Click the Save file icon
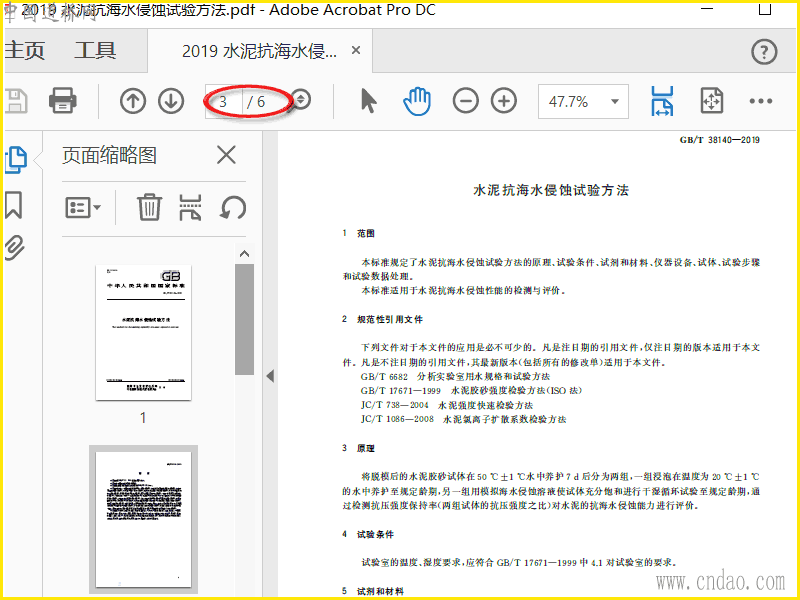 [x=16, y=101]
